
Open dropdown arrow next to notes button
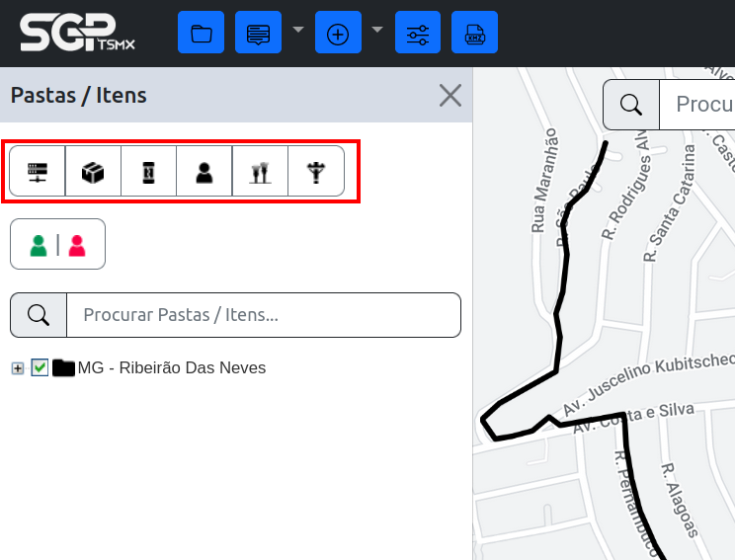pos(298,30)
